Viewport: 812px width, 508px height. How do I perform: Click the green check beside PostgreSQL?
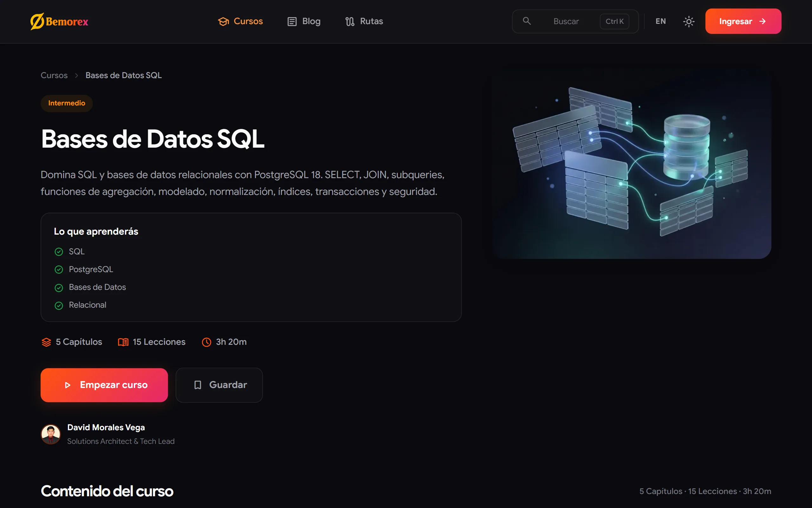click(x=59, y=270)
